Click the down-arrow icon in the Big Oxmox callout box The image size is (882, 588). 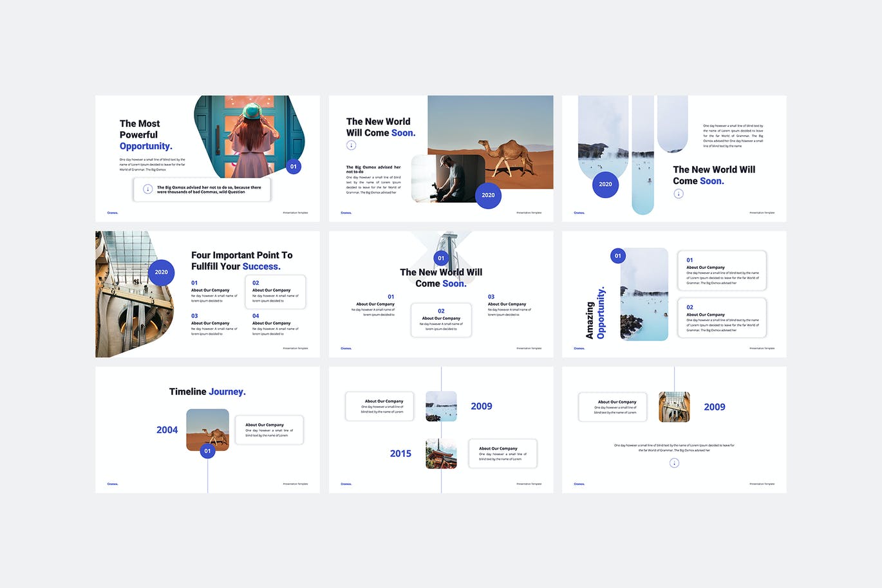pos(147,189)
